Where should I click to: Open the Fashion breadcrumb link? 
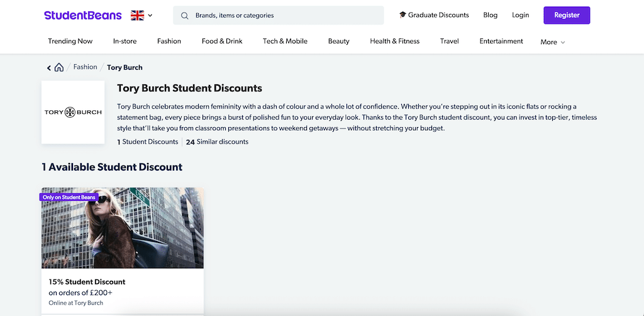pos(86,67)
